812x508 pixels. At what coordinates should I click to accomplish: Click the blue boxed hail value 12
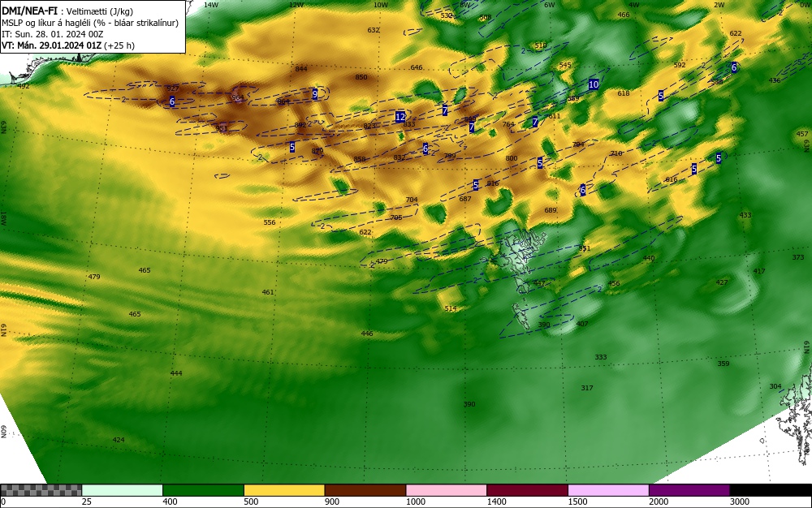point(400,117)
